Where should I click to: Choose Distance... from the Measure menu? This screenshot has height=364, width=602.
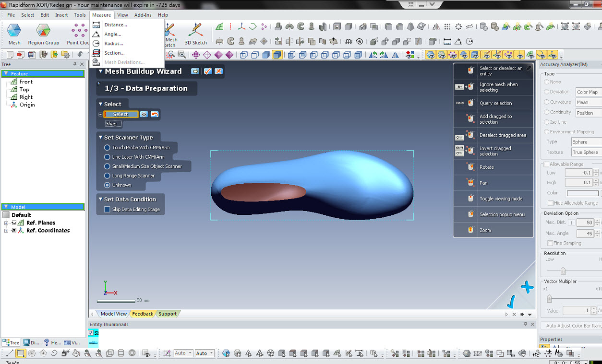coord(116,25)
